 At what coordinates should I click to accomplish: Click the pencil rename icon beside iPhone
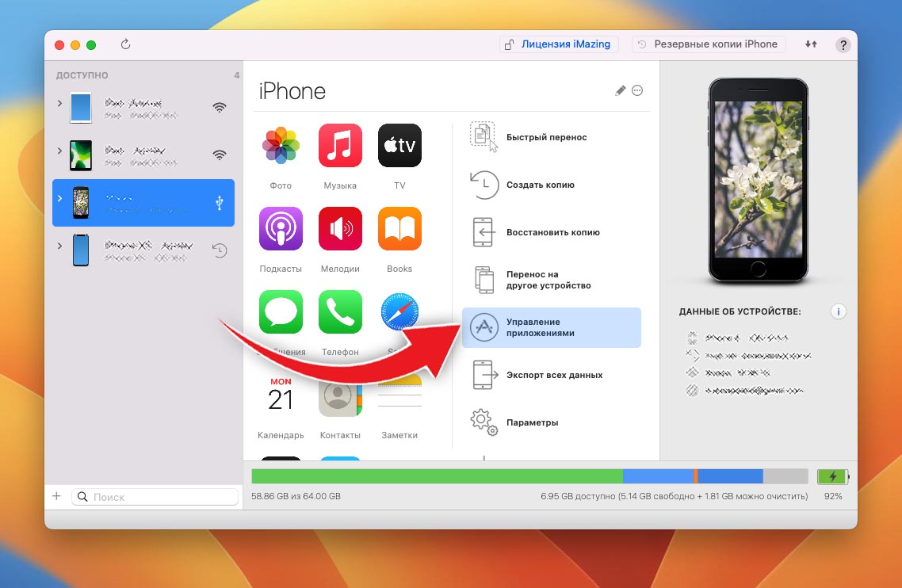click(620, 90)
